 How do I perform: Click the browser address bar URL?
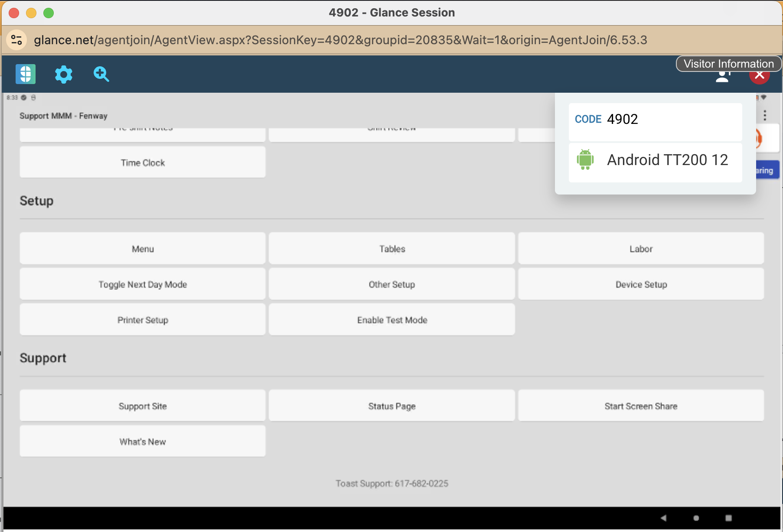[x=340, y=40]
